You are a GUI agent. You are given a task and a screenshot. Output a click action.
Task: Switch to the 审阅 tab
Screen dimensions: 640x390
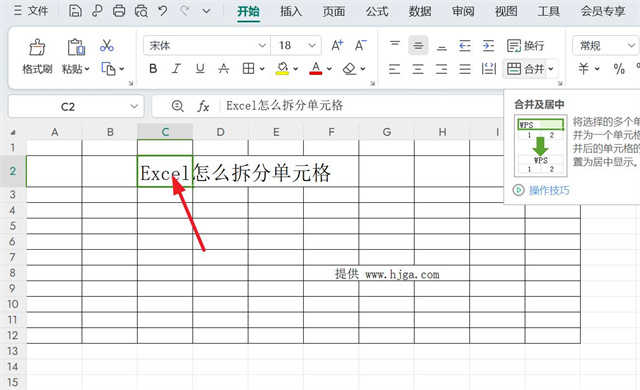click(x=463, y=11)
